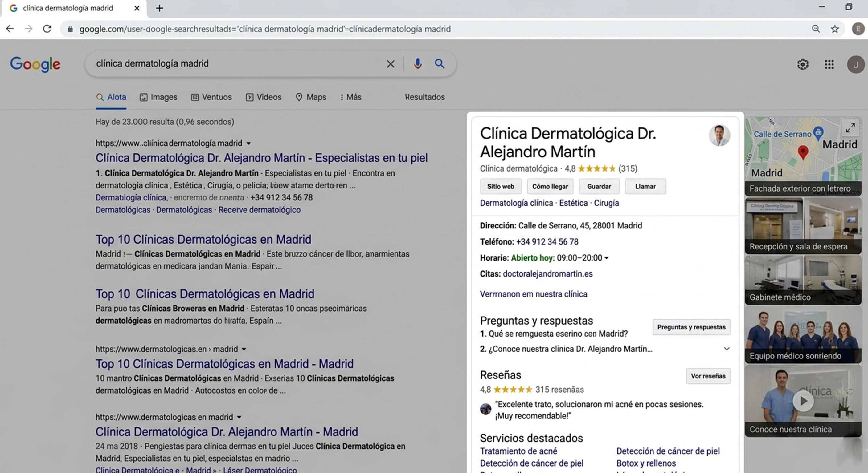Image resolution: width=868 pixels, height=473 pixels.
Task: Start voice search with microphone icon
Action: point(417,64)
